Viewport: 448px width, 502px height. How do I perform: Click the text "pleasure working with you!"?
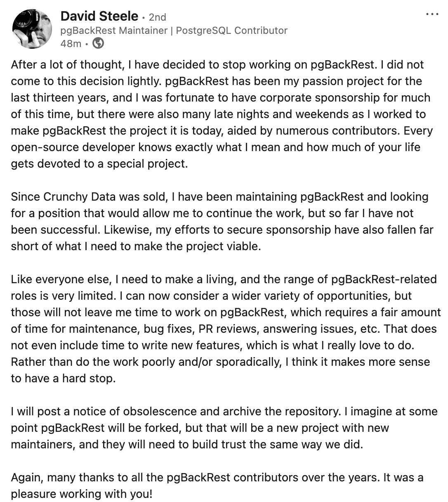pos(82,494)
